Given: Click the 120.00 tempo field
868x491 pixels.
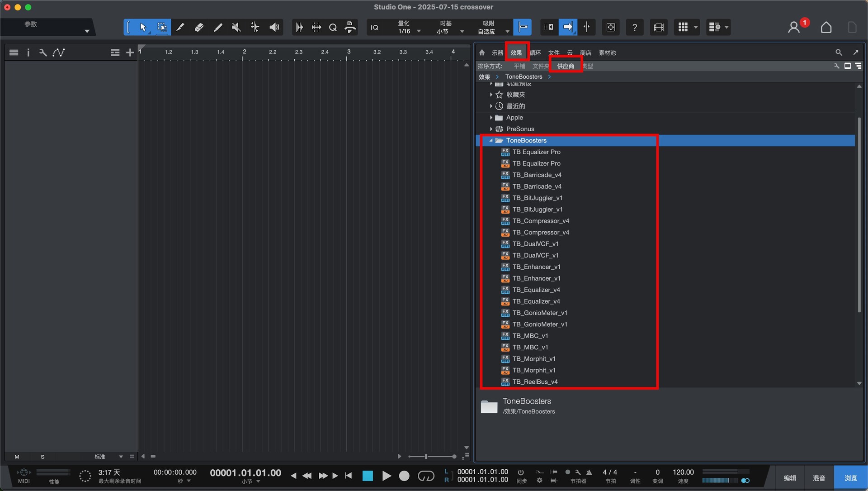Looking at the screenshot, I should click(683, 472).
